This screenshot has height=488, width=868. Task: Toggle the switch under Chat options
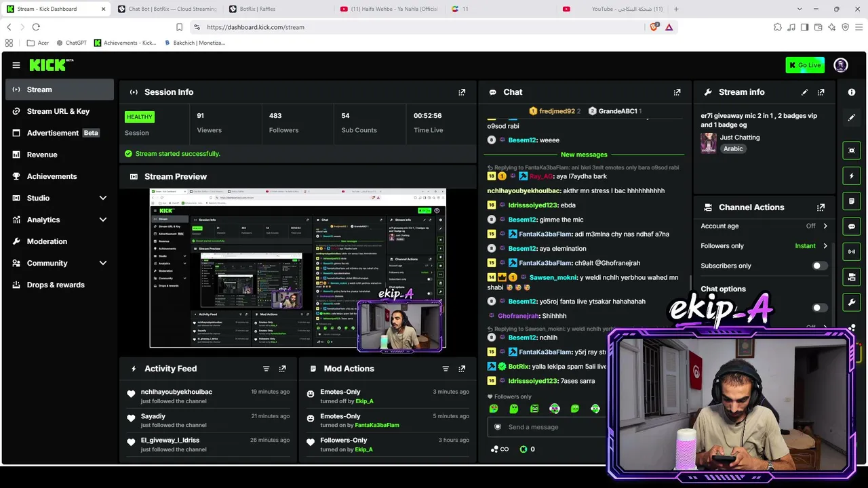[x=819, y=308]
